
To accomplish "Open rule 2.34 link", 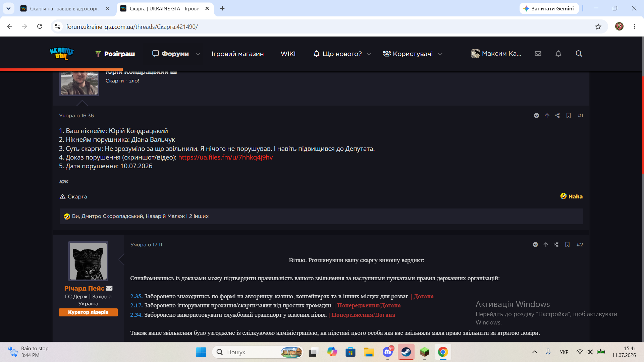I will pos(136,315).
